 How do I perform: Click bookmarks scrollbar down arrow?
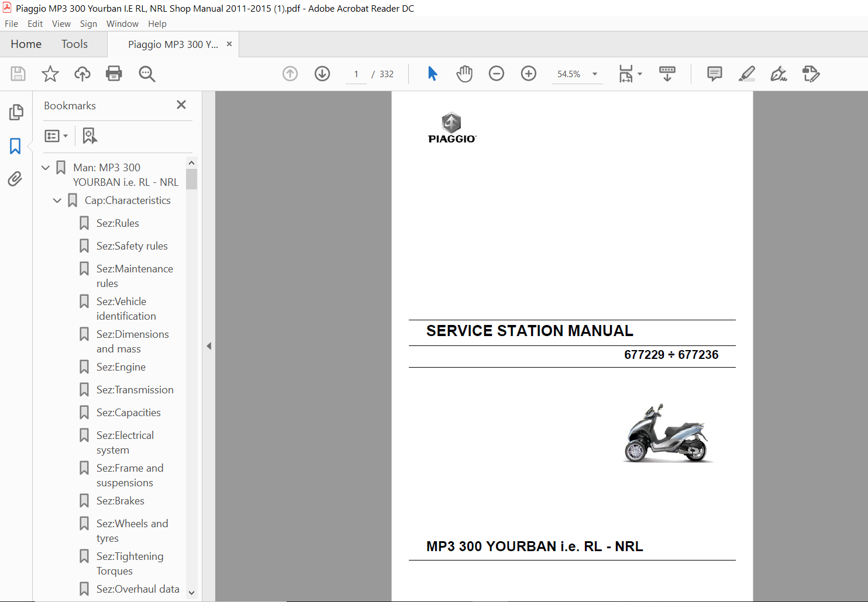point(191,593)
